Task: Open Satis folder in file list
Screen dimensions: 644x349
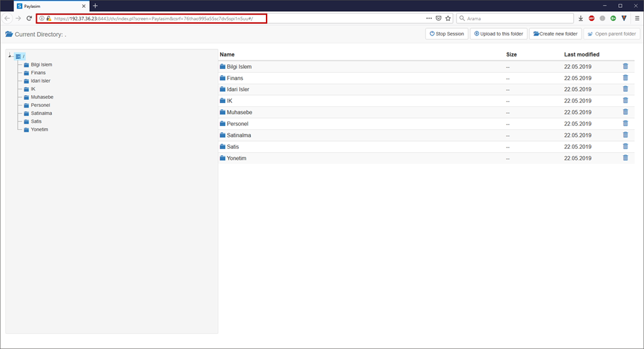Action: (233, 146)
